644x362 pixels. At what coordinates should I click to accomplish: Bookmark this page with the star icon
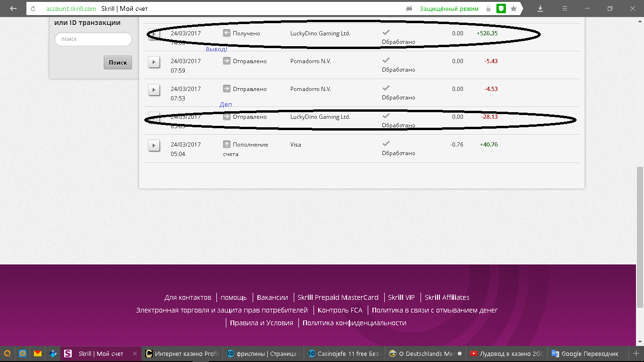coord(514,8)
